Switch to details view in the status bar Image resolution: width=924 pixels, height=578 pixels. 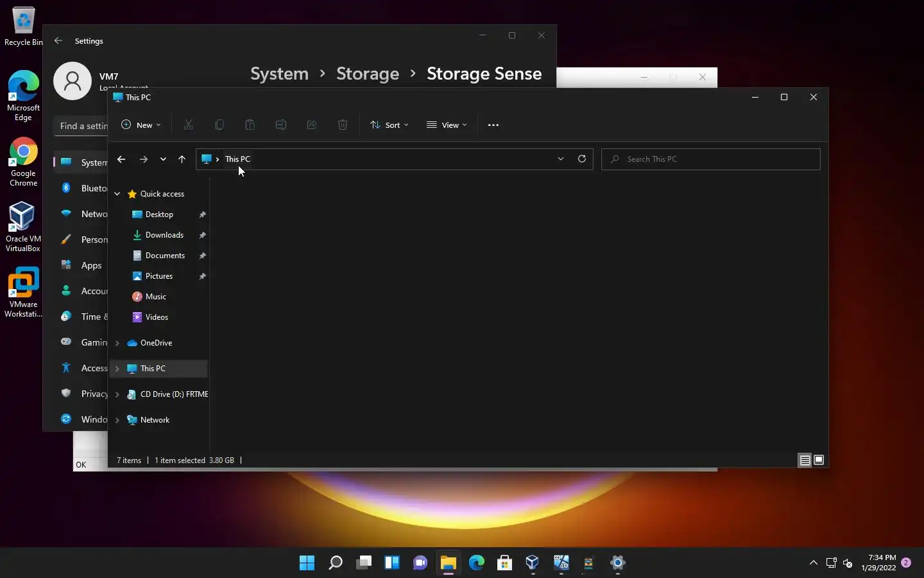pyautogui.click(x=805, y=460)
